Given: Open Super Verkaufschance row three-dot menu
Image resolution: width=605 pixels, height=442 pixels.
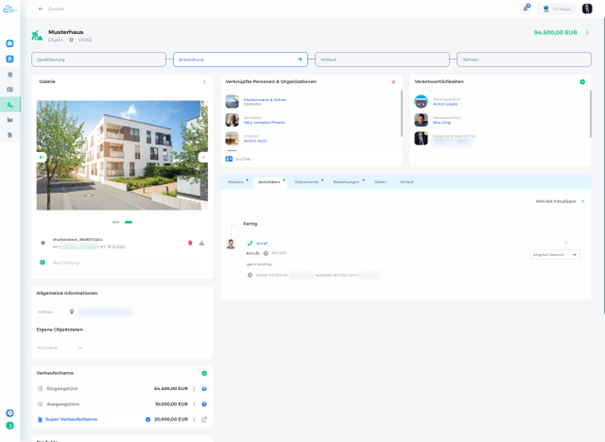Looking at the screenshot, I should click(x=194, y=419).
